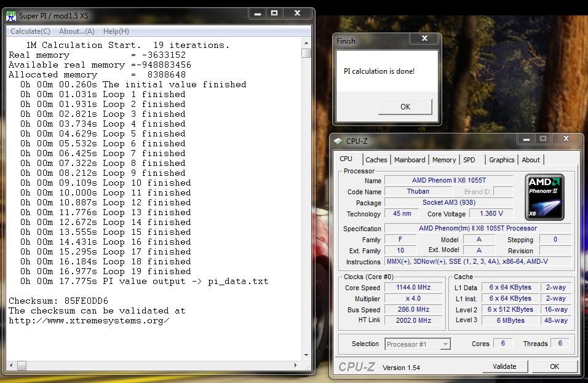Click the Cores count value
The width and height of the screenshot is (588, 383).
tap(503, 343)
